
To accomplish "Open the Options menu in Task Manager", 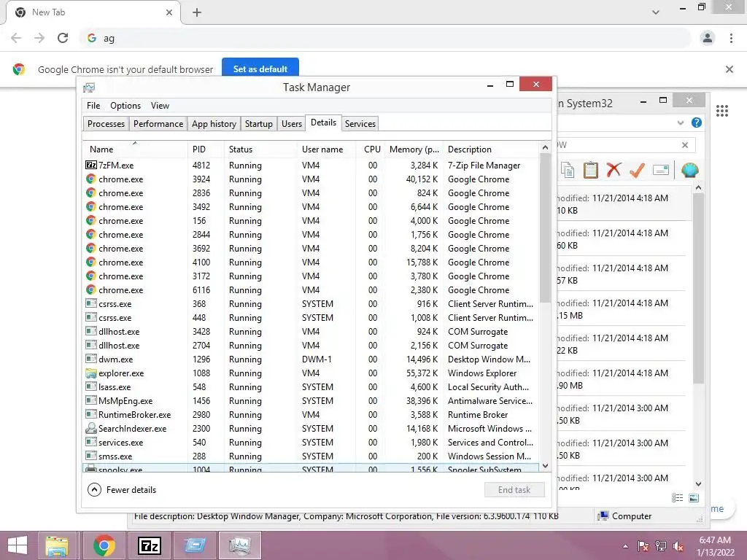I will (x=125, y=106).
